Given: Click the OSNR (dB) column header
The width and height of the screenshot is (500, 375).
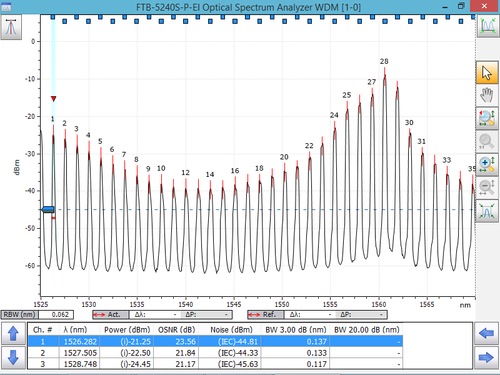Looking at the screenshot, I should point(176,330).
